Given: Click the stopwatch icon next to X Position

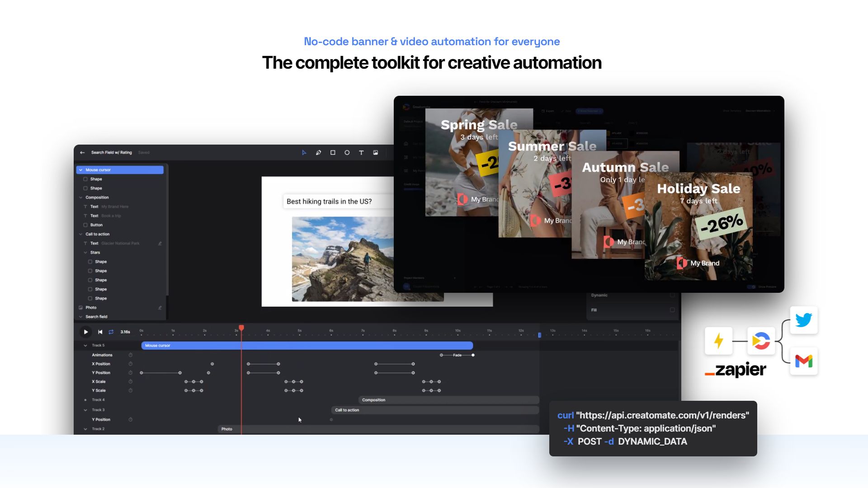Looking at the screenshot, I should point(130,364).
